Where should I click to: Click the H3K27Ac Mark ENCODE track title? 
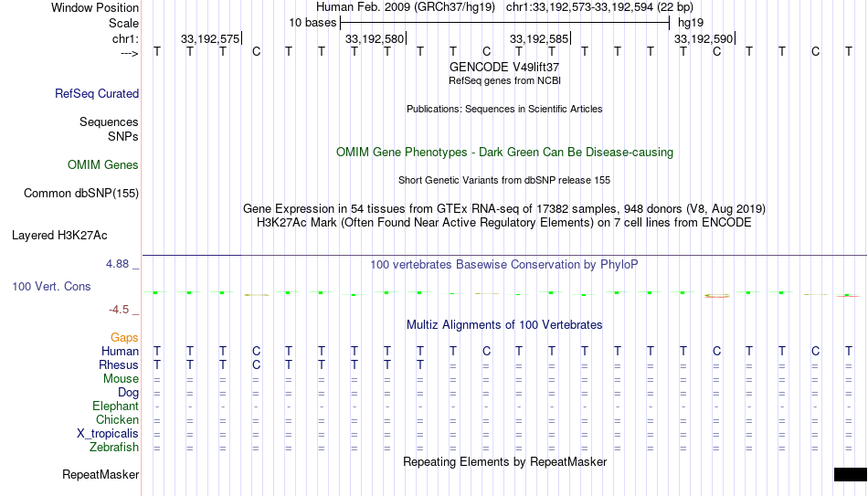point(504,223)
